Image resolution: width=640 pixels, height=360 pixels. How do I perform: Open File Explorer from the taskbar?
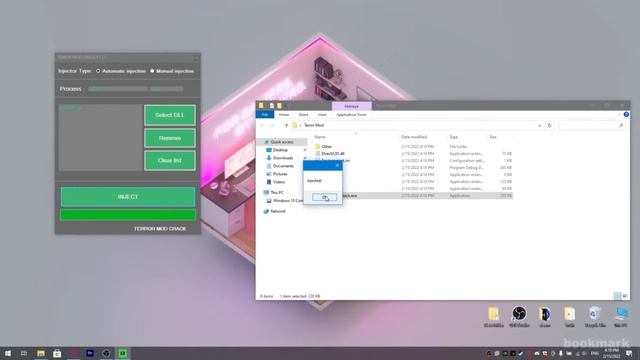coord(41,353)
